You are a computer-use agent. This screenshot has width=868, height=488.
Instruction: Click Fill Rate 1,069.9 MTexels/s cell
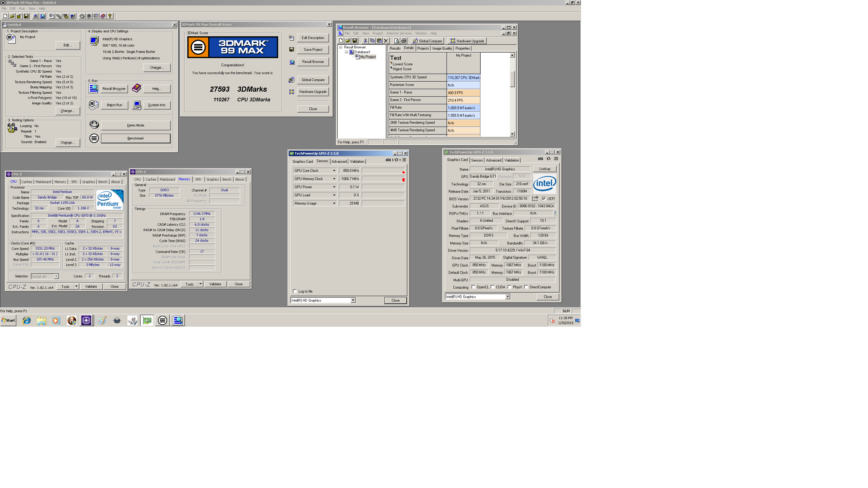[x=464, y=108]
